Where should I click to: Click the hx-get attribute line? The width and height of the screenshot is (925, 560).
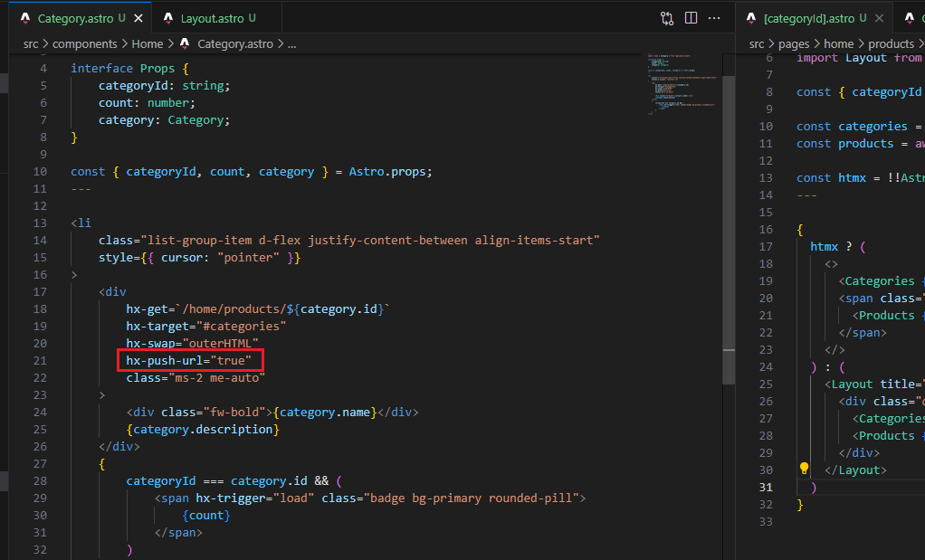(x=258, y=308)
